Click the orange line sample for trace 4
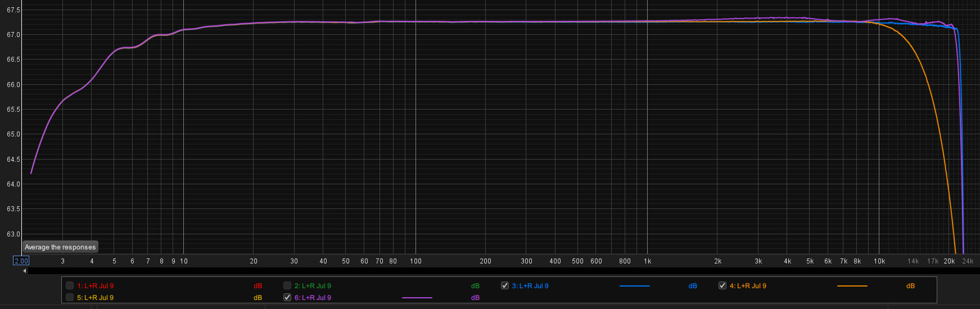This screenshot has height=309, width=980. pyautogui.click(x=852, y=286)
